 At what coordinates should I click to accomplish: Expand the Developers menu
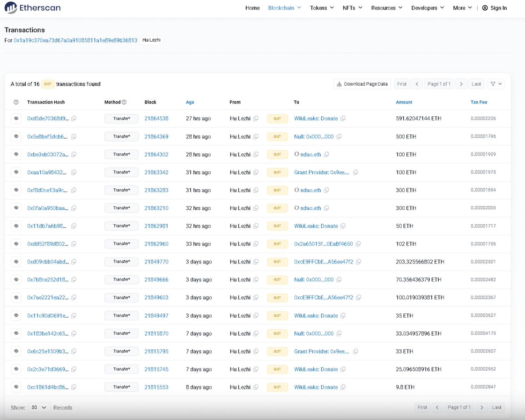pyautogui.click(x=427, y=8)
